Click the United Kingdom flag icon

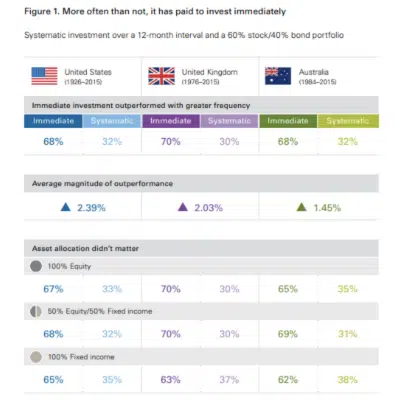161,76
